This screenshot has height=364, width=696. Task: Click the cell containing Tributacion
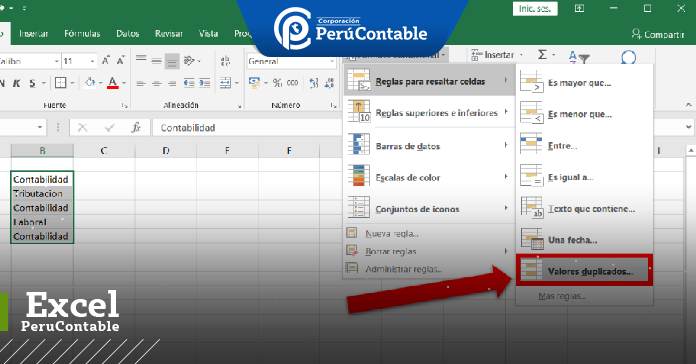coord(42,194)
